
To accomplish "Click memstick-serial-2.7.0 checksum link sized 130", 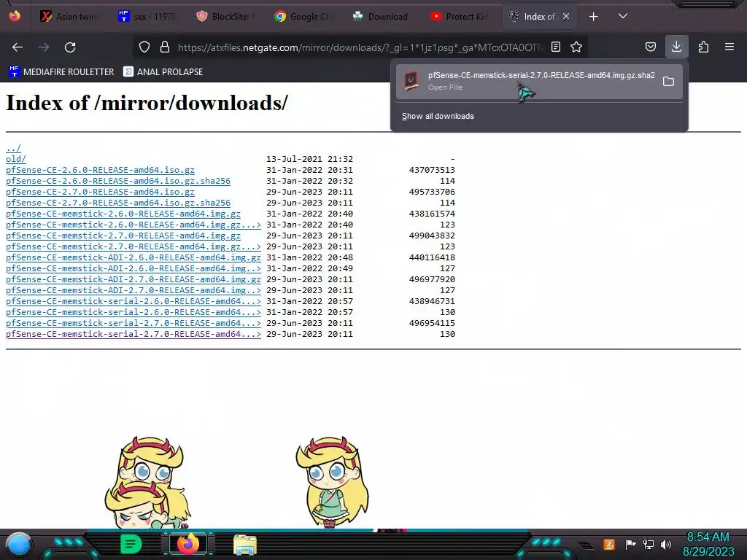I will [133, 334].
